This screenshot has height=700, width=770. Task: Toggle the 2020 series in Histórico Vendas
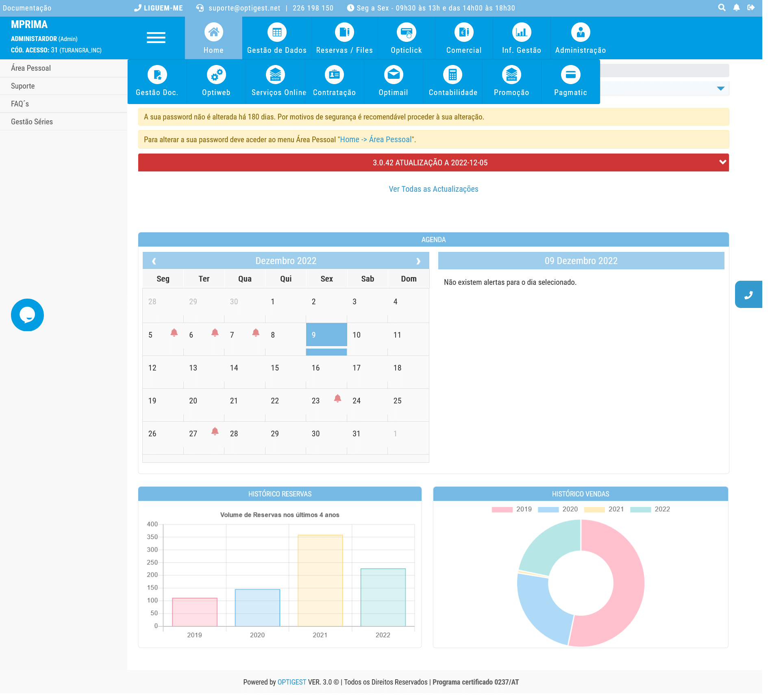[x=559, y=509]
